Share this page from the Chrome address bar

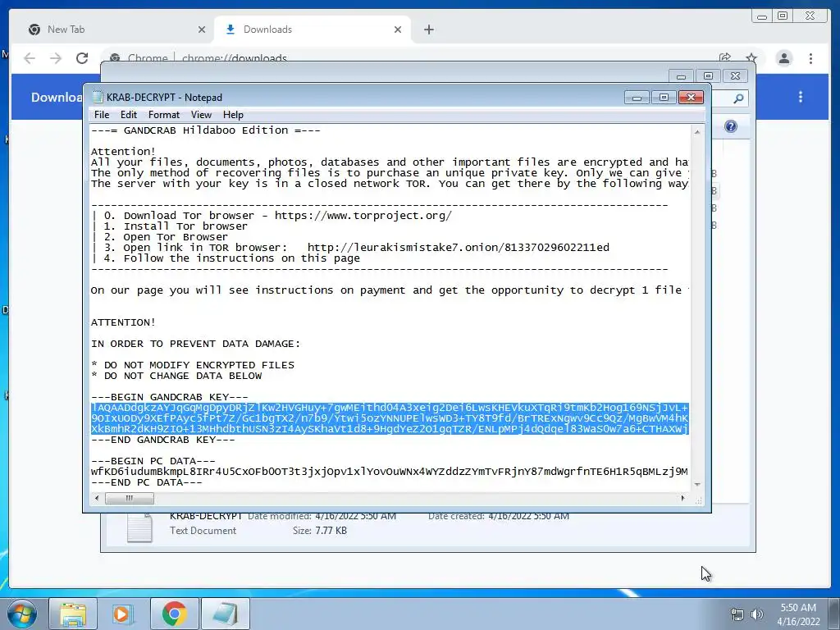(x=725, y=57)
